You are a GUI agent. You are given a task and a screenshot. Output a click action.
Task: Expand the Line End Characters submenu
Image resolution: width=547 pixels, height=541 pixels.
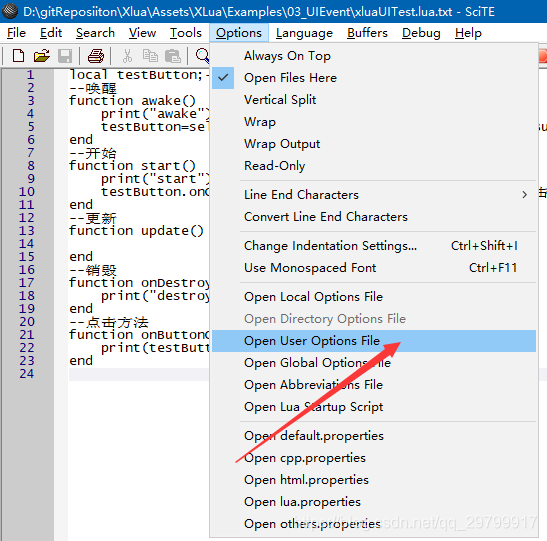(374, 195)
